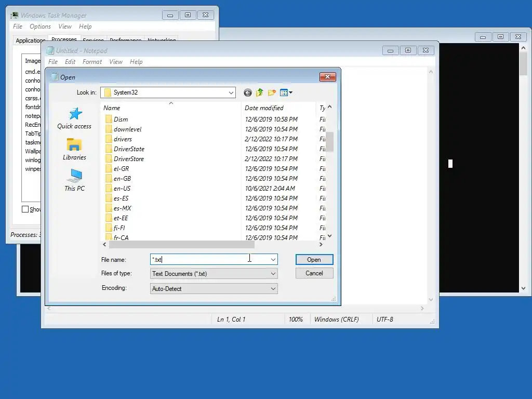
Task: Open Notepad View menu
Action: coord(116,62)
